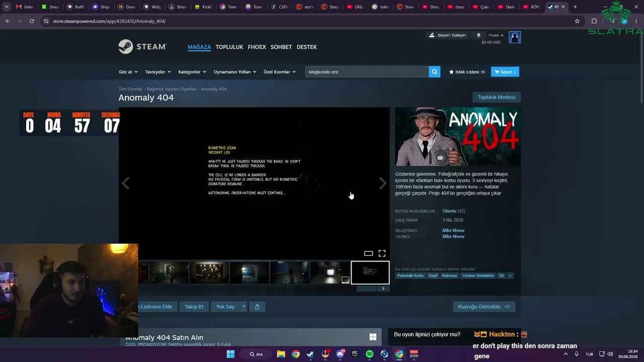
Task: Open Spotify from the taskbar
Action: 370,354
